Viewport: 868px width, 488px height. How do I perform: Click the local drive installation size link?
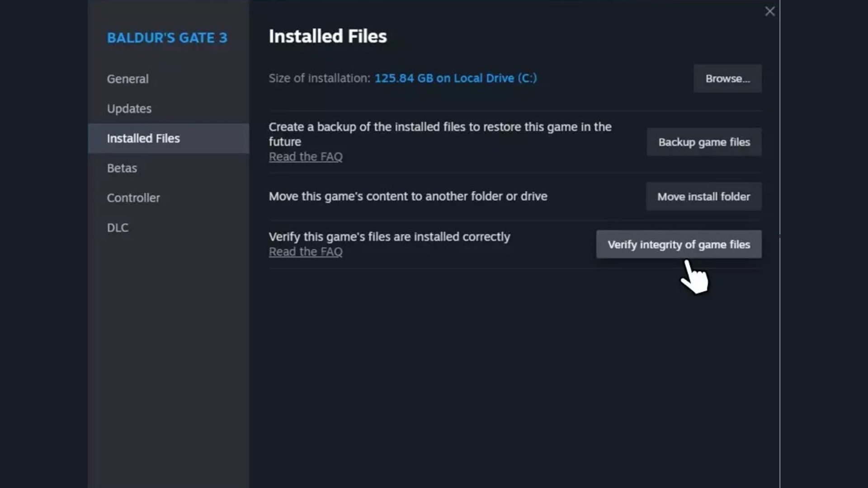tap(455, 78)
